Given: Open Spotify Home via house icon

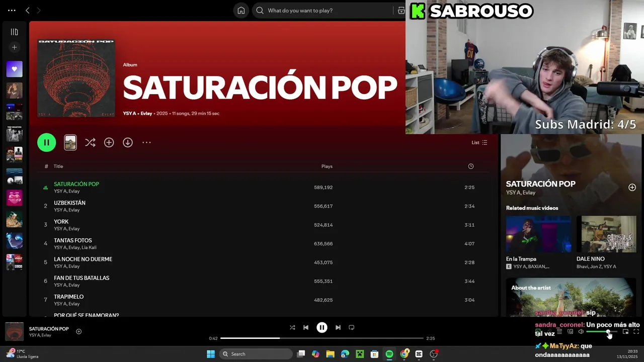Looking at the screenshot, I should point(241,11).
